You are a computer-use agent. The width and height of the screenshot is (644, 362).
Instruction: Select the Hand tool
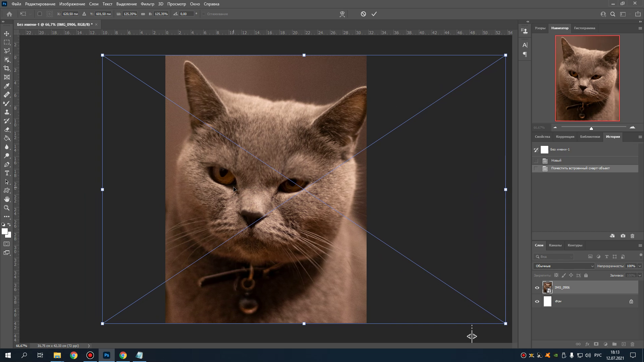pyautogui.click(x=7, y=199)
